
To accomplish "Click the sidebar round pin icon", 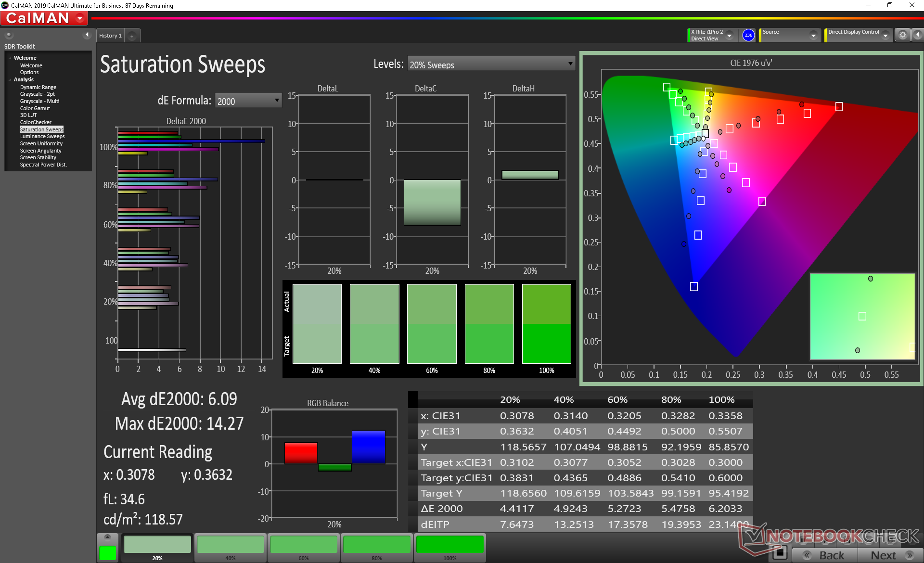I will pos(9,35).
